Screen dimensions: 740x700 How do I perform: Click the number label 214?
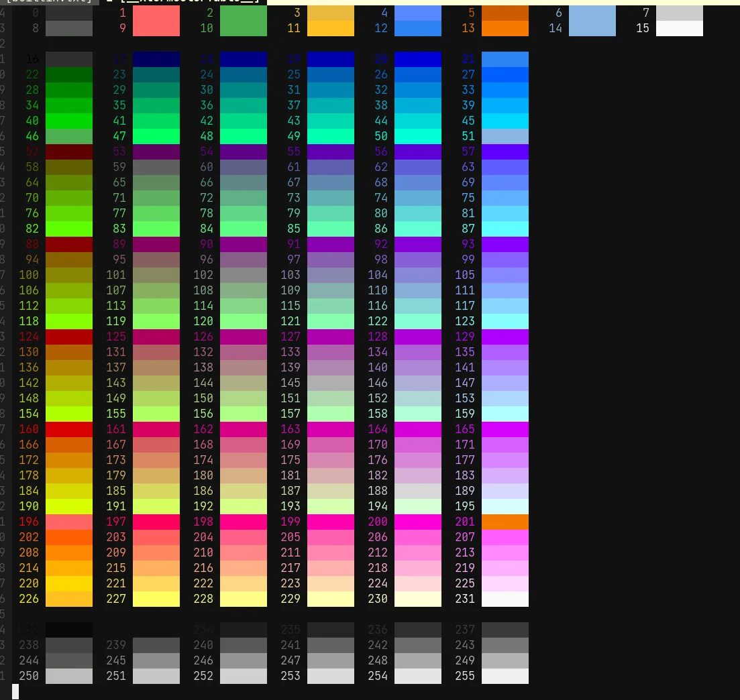pos(29,568)
